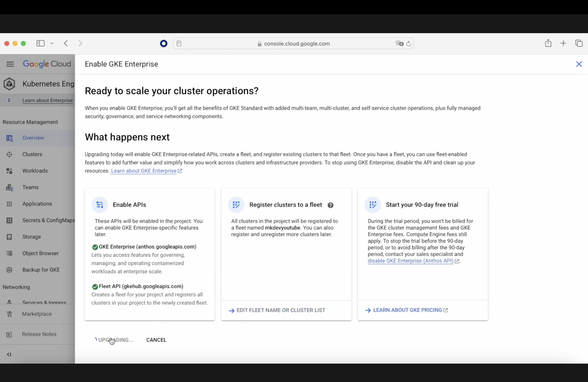Click the reader view icon in address bar

coord(179,44)
